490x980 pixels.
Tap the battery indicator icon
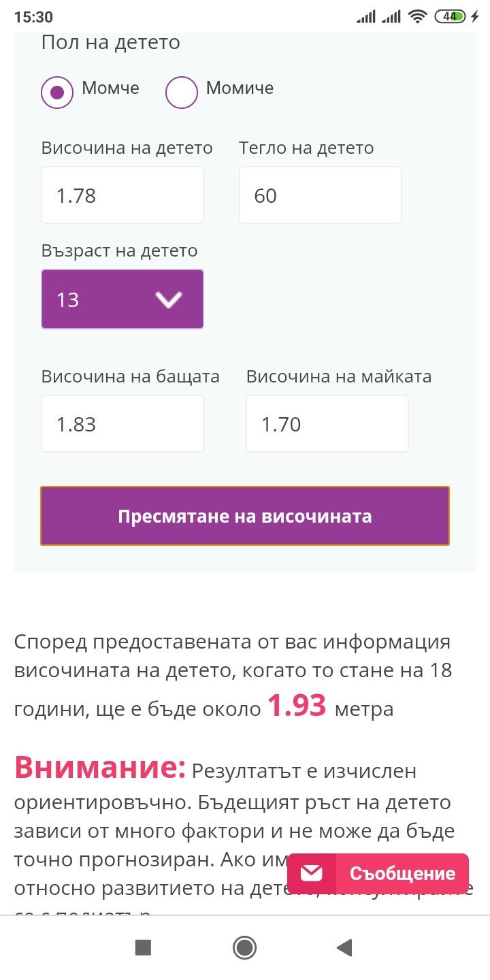pyautogui.click(x=450, y=16)
